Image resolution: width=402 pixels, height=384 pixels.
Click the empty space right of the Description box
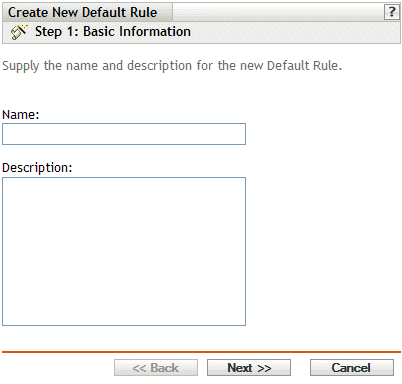tap(323, 251)
